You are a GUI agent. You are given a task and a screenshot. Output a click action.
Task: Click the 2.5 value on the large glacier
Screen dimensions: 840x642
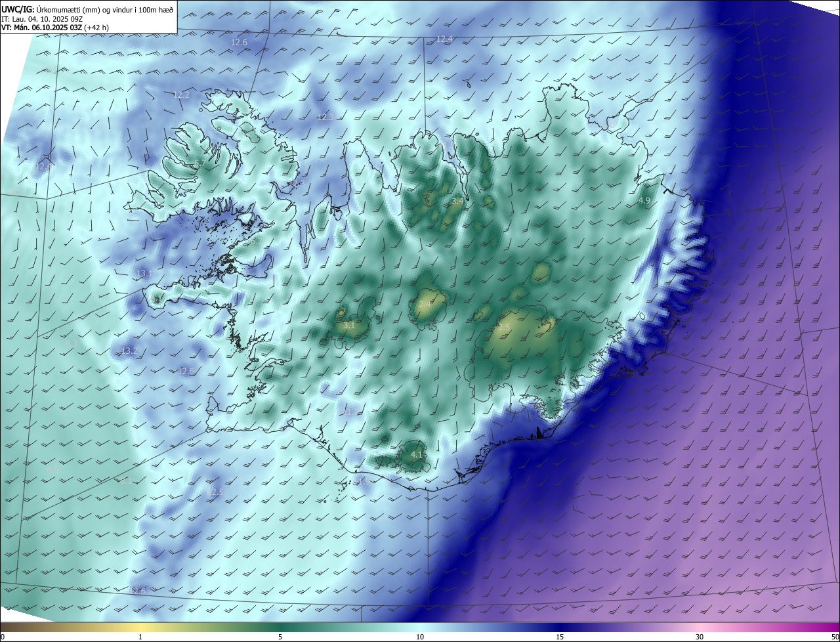point(504,327)
